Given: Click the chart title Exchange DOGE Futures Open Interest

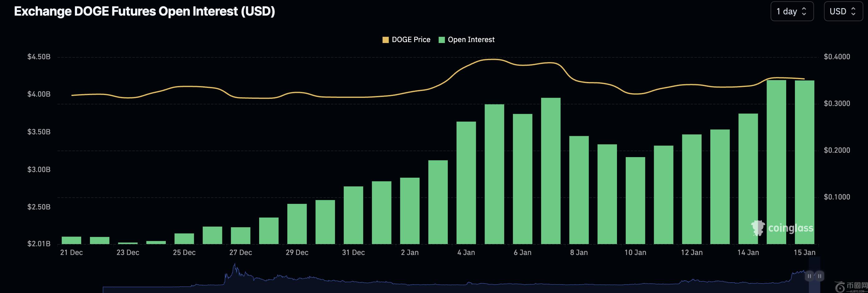Looking at the screenshot, I should pos(145,11).
